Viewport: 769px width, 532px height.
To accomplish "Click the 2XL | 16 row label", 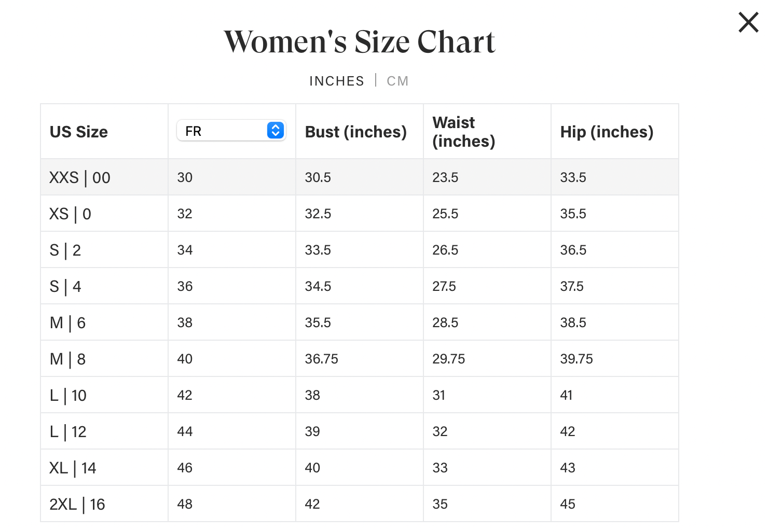I will 77,505.
